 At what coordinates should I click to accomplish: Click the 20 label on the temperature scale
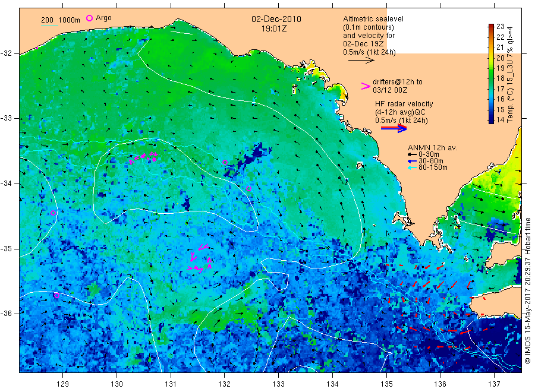[500, 58]
